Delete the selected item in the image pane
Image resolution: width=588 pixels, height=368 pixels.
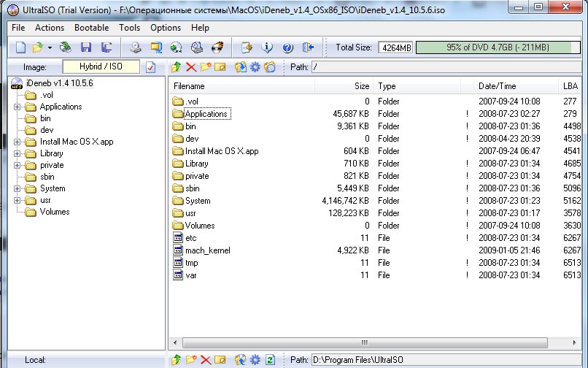191,67
